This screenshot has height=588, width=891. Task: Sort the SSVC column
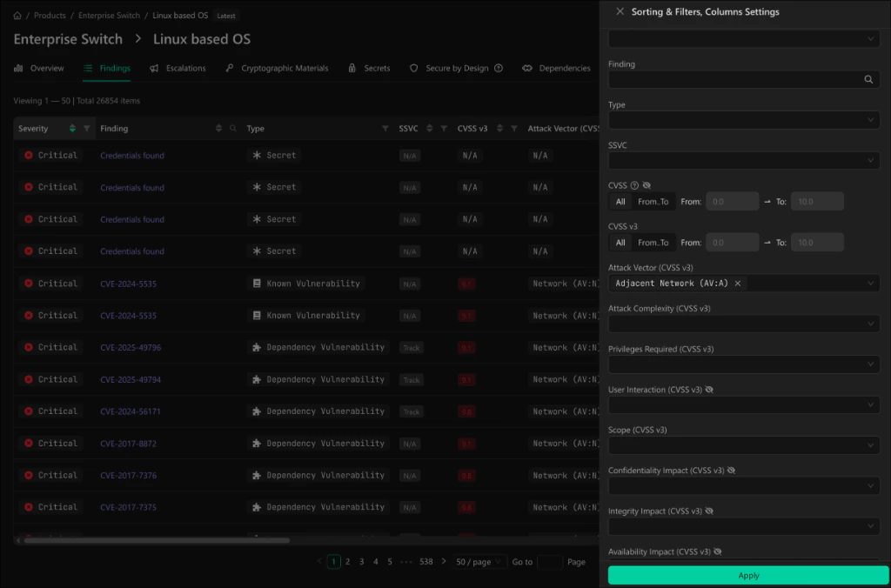(430, 129)
